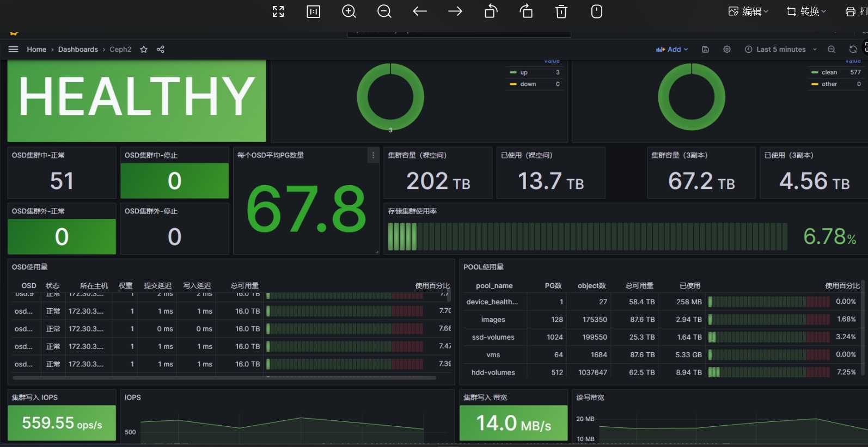Share the dashboard using the share icon
The width and height of the screenshot is (868, 447).
tap(161, 49)
